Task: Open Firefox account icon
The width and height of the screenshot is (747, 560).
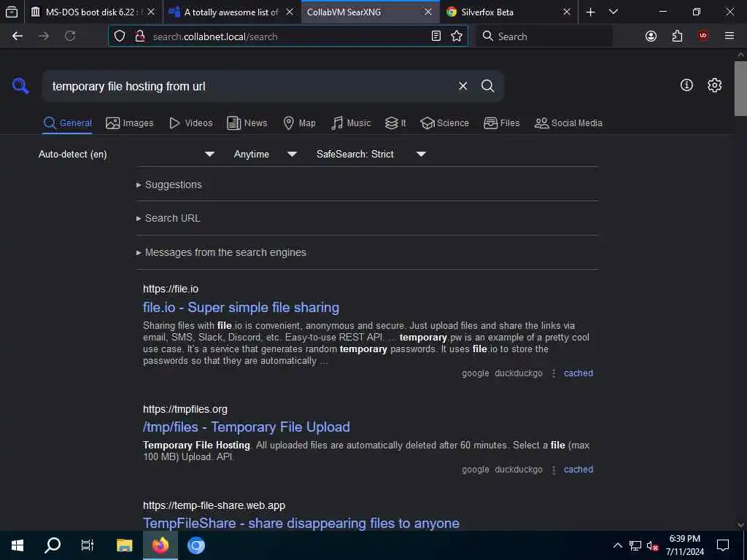Action: click(x=651, y=36)
